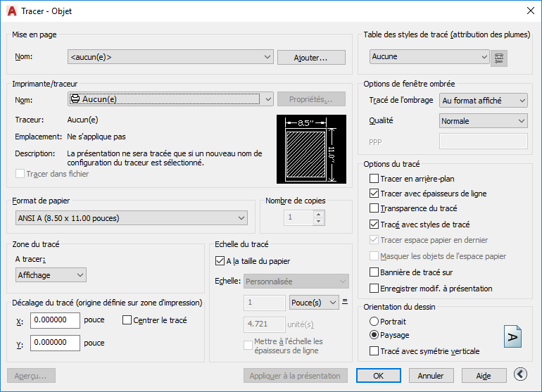Open the Echelle Personnalisée dropdown
542x392 pixels.
pos(296,282)
